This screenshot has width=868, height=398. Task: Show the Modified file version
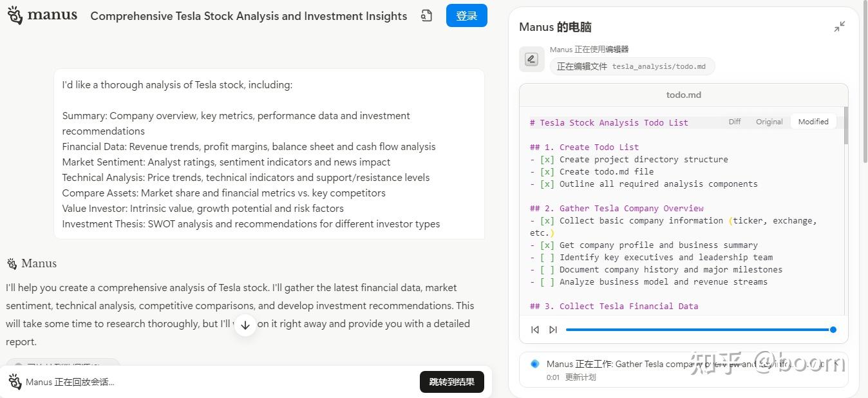tap(813, 122)
